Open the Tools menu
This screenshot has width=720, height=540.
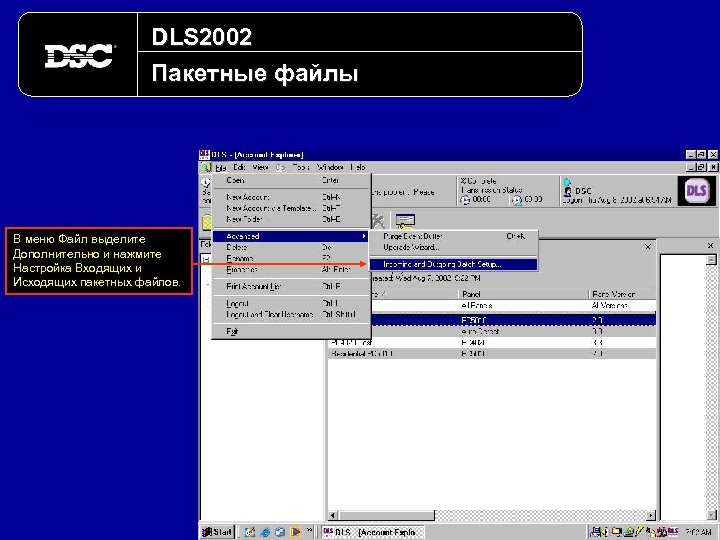(x=301, y=168)
